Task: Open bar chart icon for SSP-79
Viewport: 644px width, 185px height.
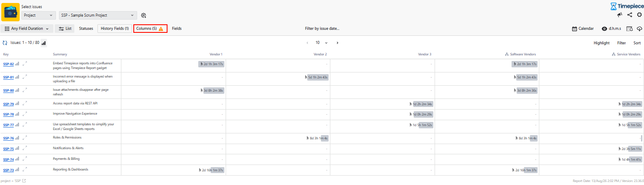Action: pyautogui.click(x=18, y=104)
